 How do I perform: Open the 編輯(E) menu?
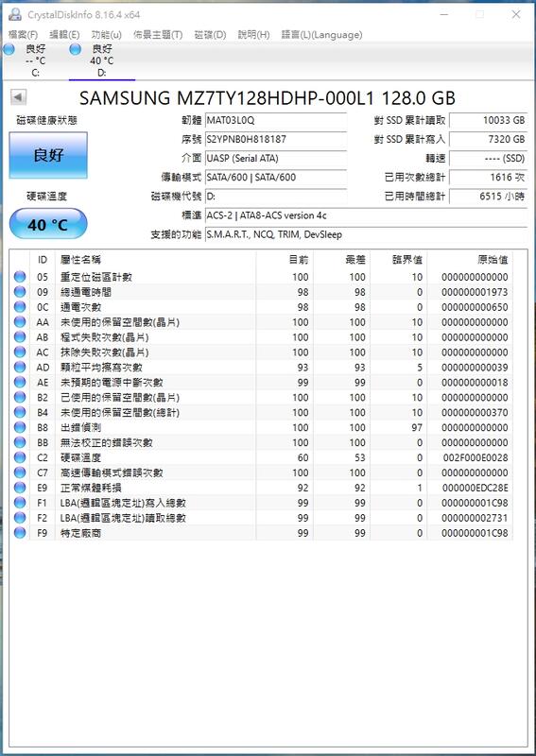point(64,35)
